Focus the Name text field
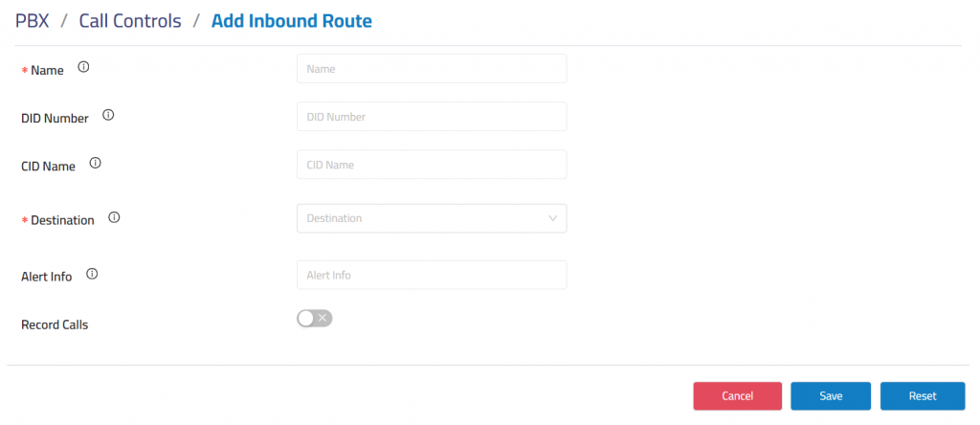Viewport: 980px width, 425px height. [432, 69]
